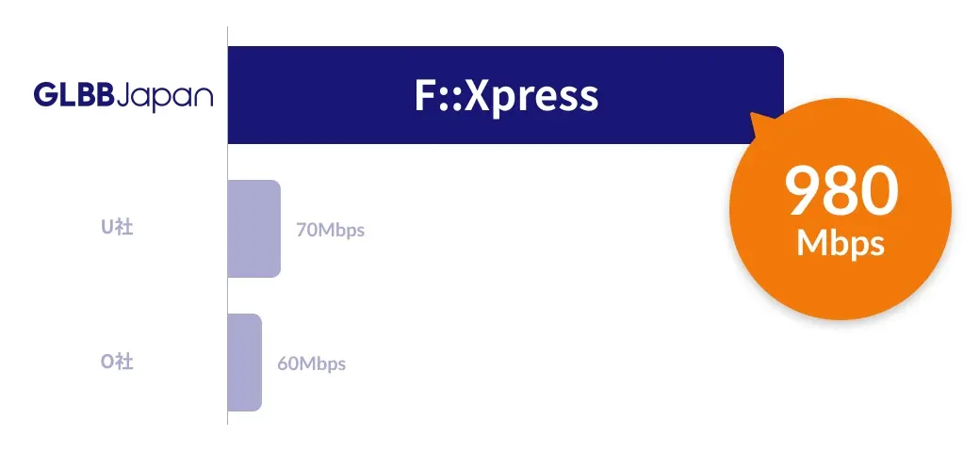980x452 pixels.
Task: Select the U社 company label
Action: click(x=117, y=228)
